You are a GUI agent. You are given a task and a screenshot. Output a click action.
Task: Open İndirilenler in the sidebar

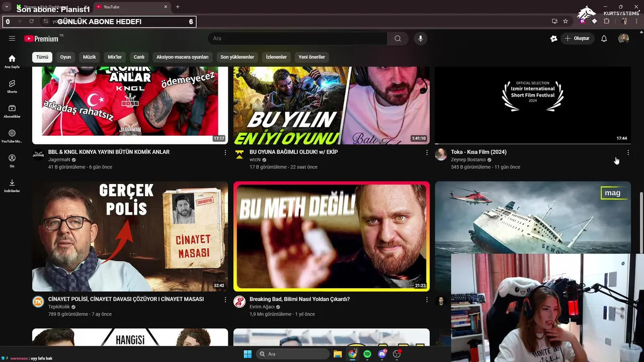(12, 186)
